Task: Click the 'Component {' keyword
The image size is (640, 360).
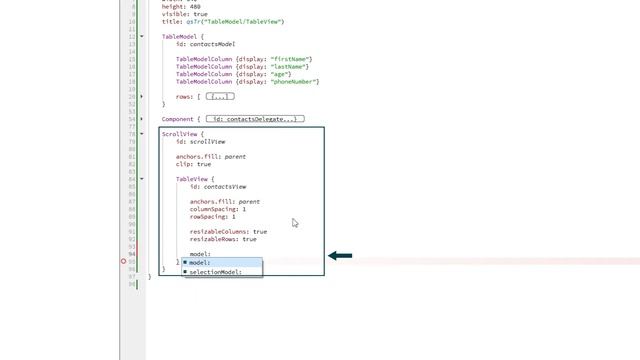Action: 181,119
